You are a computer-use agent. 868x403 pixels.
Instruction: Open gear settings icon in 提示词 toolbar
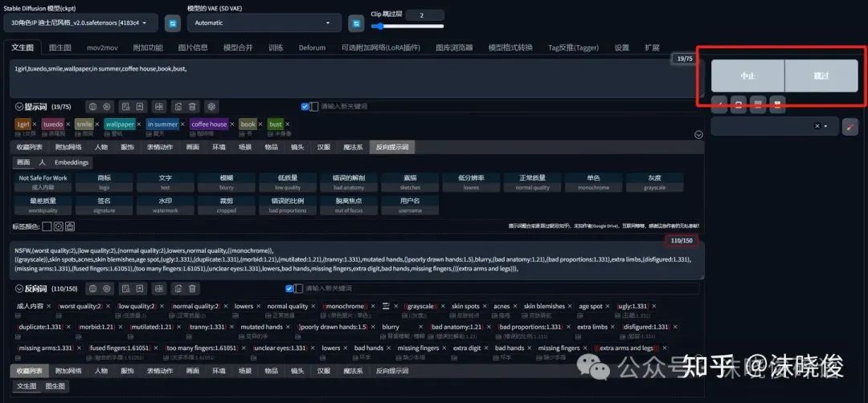click(x=106, y=106)
